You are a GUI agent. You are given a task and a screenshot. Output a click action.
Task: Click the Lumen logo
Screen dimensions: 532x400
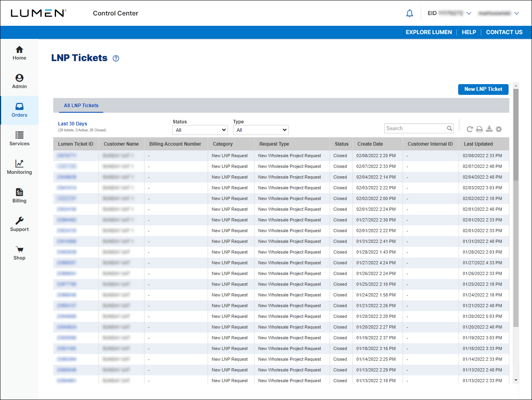click(38, 13)
